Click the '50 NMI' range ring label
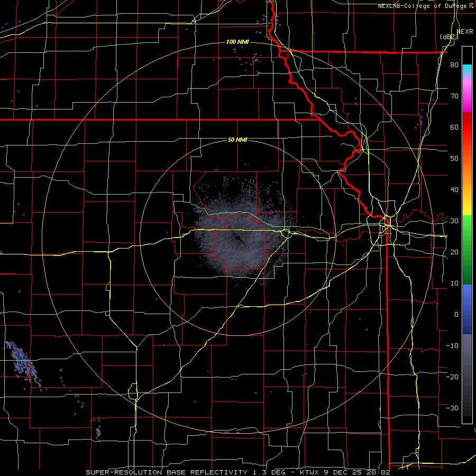The width and height of the screenshot is (476, 476). point(237,140)
